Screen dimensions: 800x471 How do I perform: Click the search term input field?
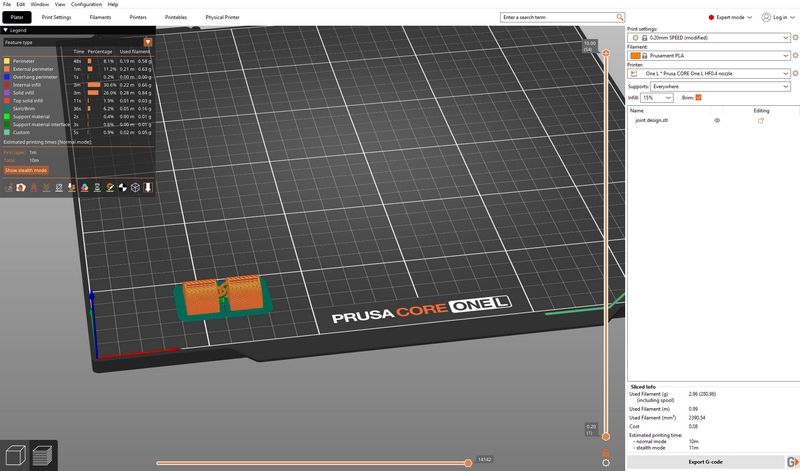pos(558,17)
